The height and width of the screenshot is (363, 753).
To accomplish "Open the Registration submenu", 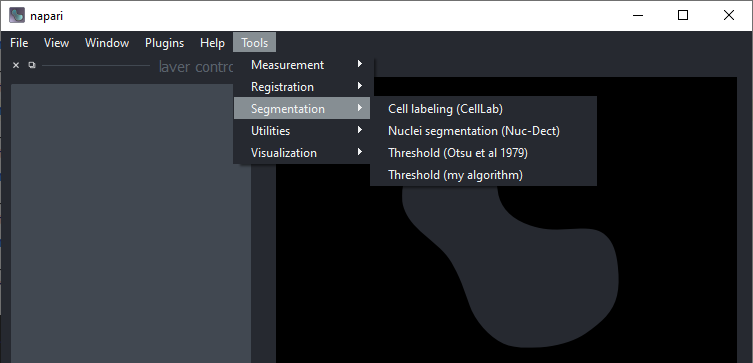I will 302,87.
